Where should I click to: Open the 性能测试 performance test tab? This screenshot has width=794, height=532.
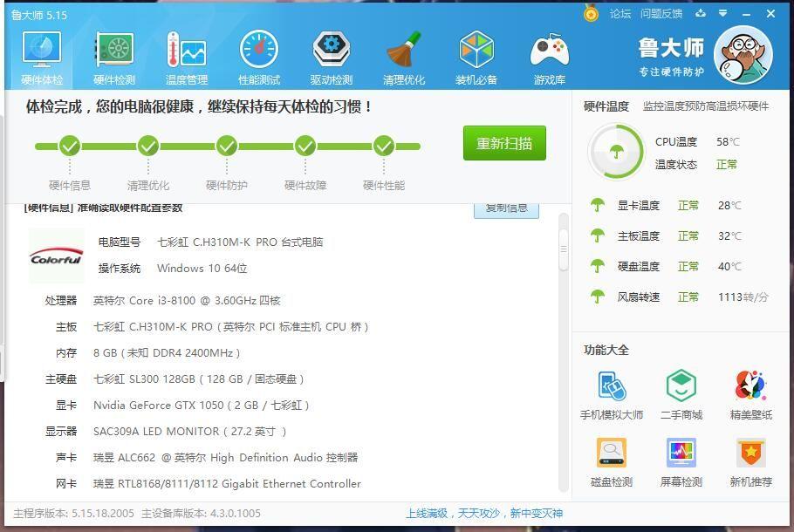[x=259, y=58]
